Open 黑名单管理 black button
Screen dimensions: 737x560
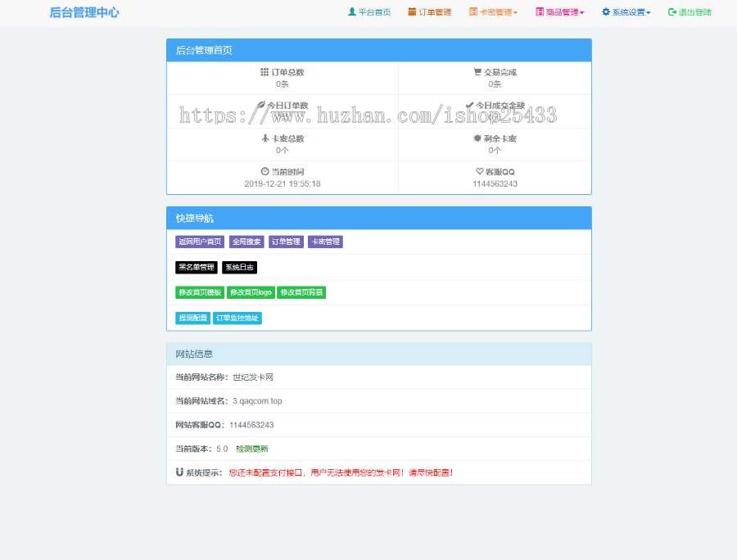click(x=197, y=268)
